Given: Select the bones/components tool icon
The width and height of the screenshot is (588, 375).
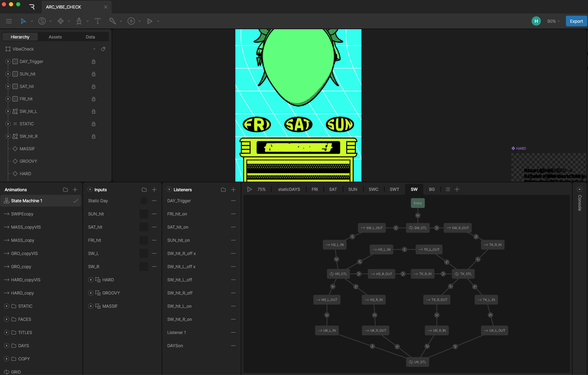Looking at the screenshot, I should pos(61,21).
